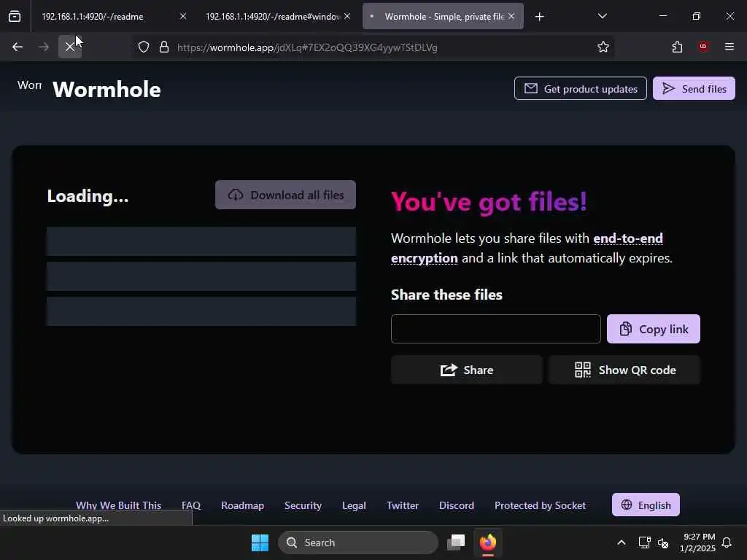This screenshot has width=747, height=560.
Task: Open the Security footer link
Action: tap(303, 505)
